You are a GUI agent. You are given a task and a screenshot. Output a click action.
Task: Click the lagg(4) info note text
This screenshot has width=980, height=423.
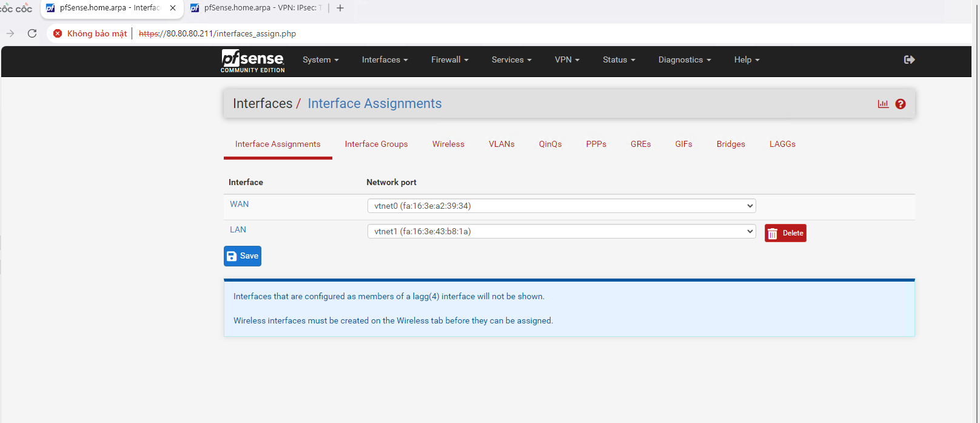click(389, 296)
